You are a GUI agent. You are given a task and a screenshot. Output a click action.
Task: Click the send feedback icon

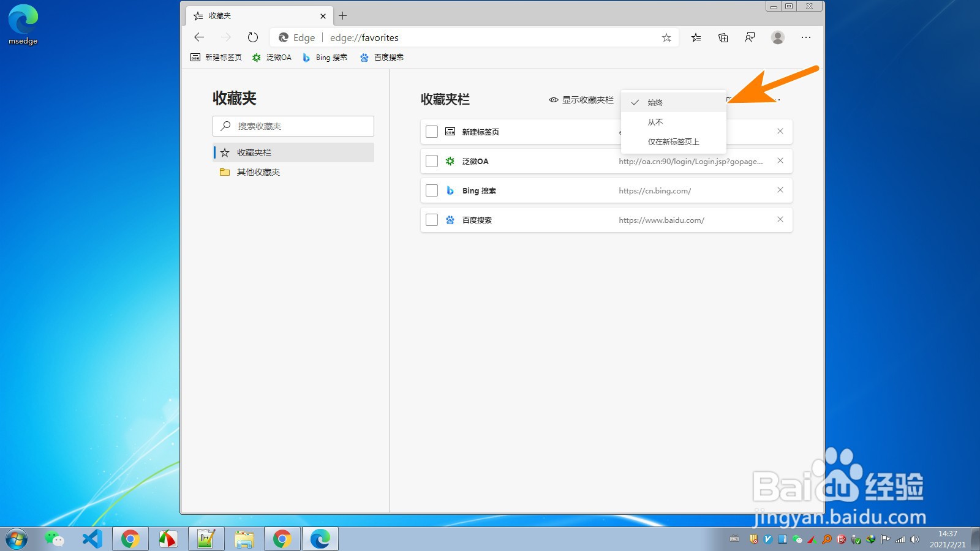click(750, 37)
